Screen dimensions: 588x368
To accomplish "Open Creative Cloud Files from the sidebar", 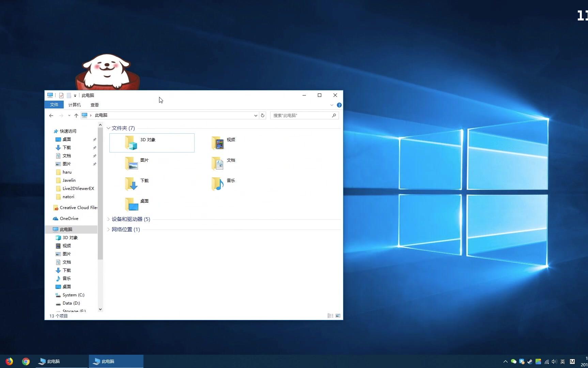I will (x=78, y=207).
